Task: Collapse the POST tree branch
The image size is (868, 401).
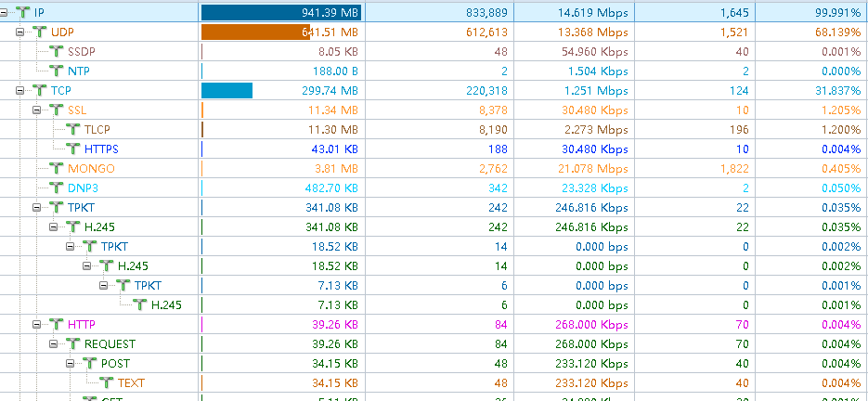Action: click(70, 363)
